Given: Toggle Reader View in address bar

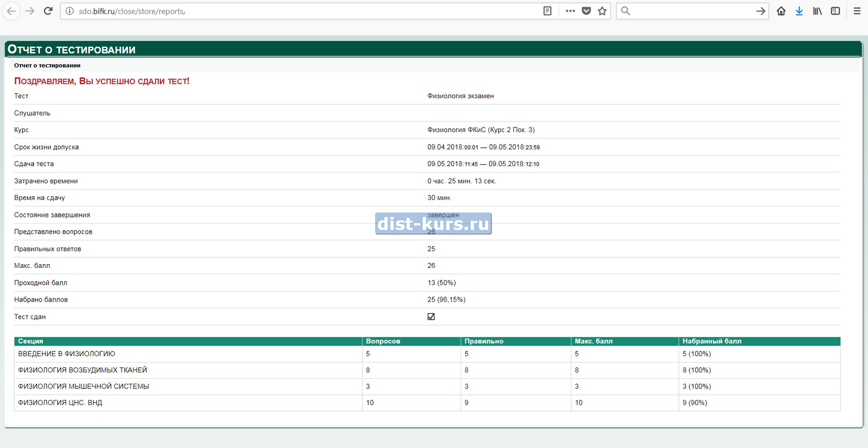Looking at the screenshot, I should click(x=547, y=11).
